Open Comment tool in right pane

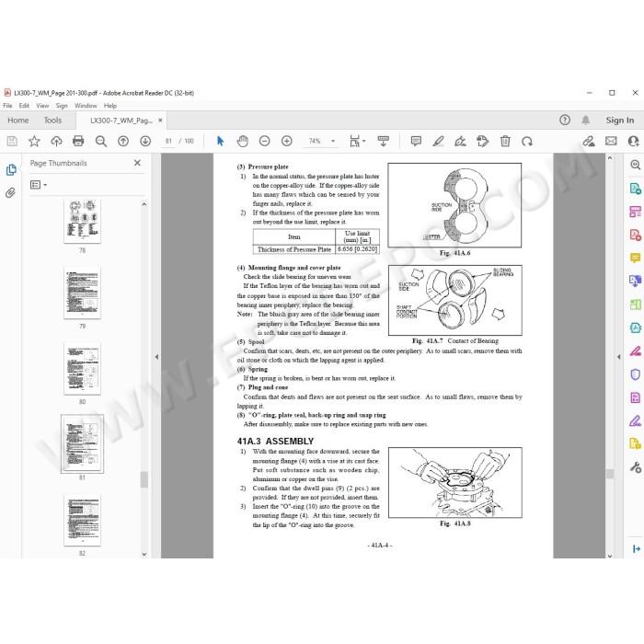pos(635,258)
